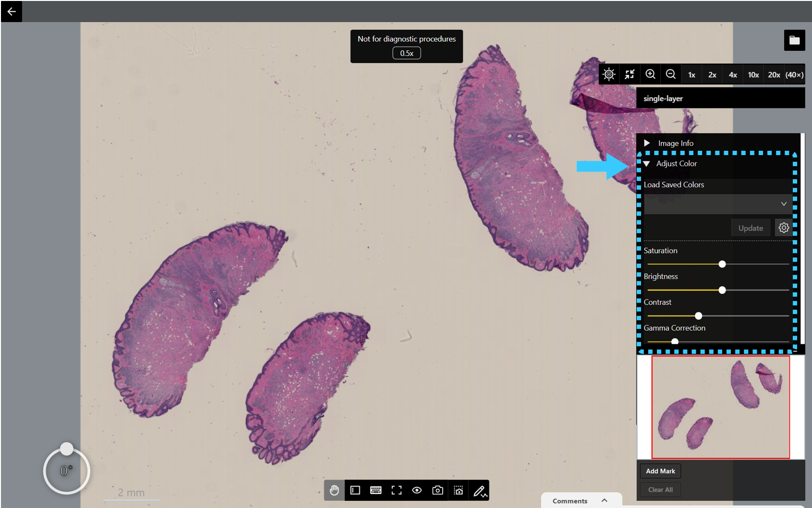Screen dimensions: 812x508
Task: Open the single-layer selector
Action: pyautogui.click(x=720, y=98)
